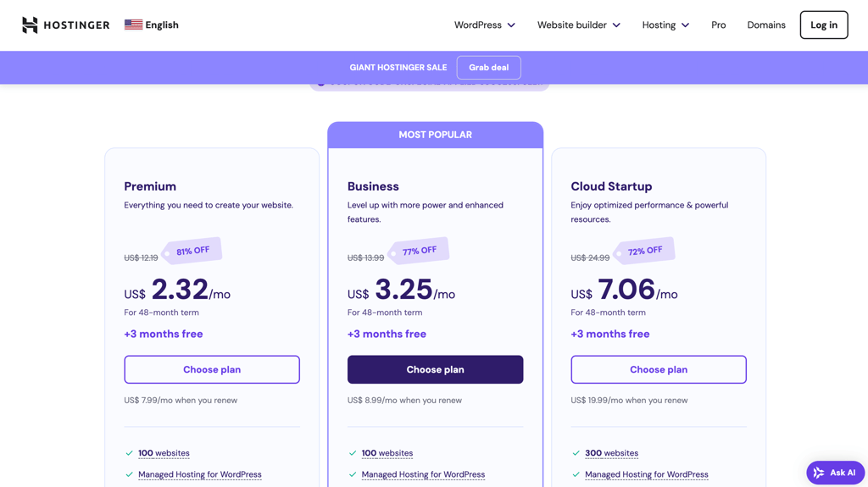
Task: Click the Hosting chevron arrow
Action: click(x=685, y=25)
